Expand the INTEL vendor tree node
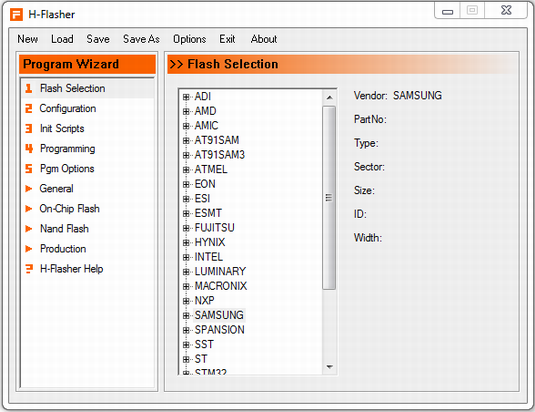This screenshot has width=535, height=412. pos(186,257)
